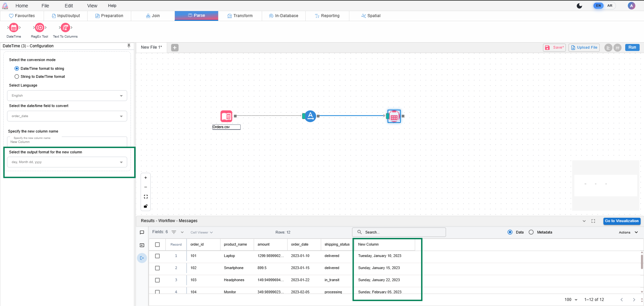
Task: Open the Preparation tab
Action: [109, 16]
